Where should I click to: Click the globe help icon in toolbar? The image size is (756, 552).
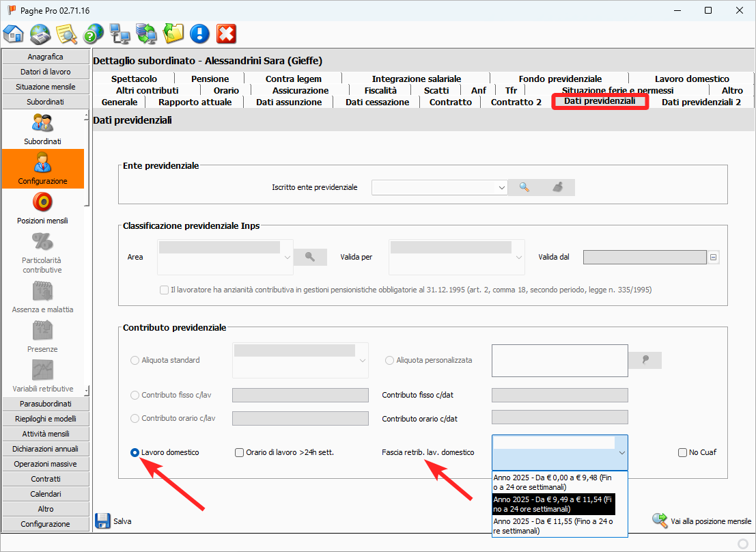tap(93, 33)
